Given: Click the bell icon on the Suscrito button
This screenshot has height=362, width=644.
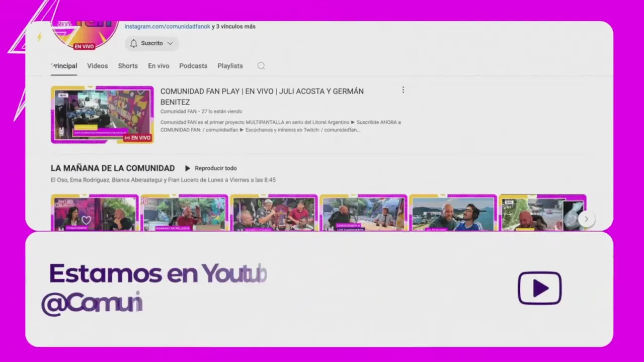Looking at the screenshot, I should tap(133, 43).
